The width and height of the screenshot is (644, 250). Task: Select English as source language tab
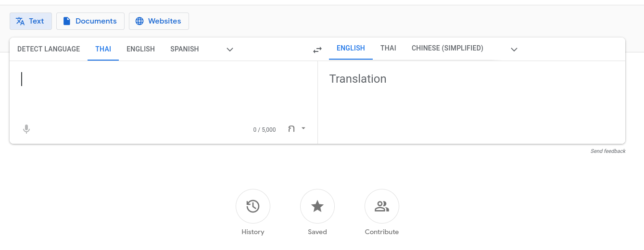point(140,49)
